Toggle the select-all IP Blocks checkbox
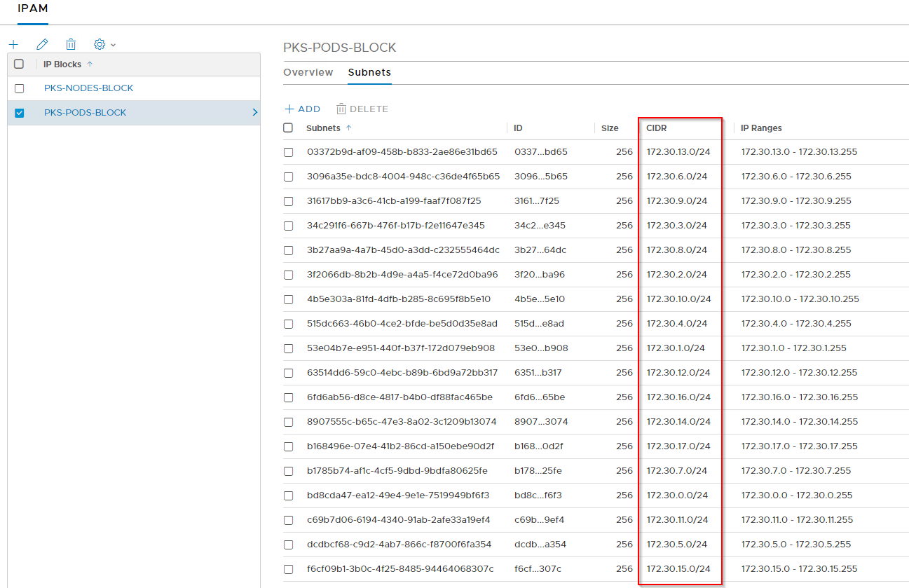This screenshot has height=588, width=909. click(x=19, y=64)
